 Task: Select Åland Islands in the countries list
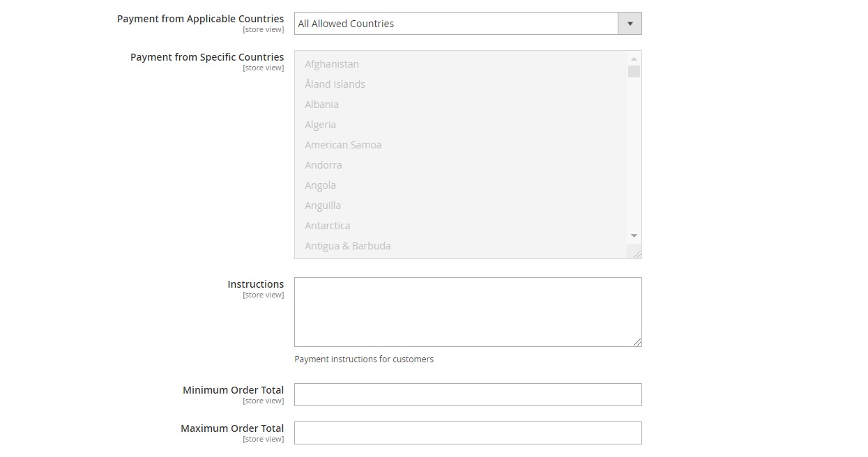click(x=335, y=84)
